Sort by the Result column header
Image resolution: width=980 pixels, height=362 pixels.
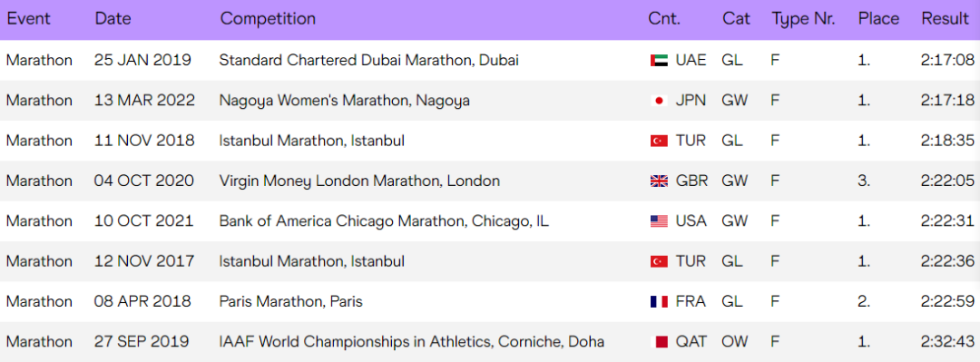coord(945,19)
